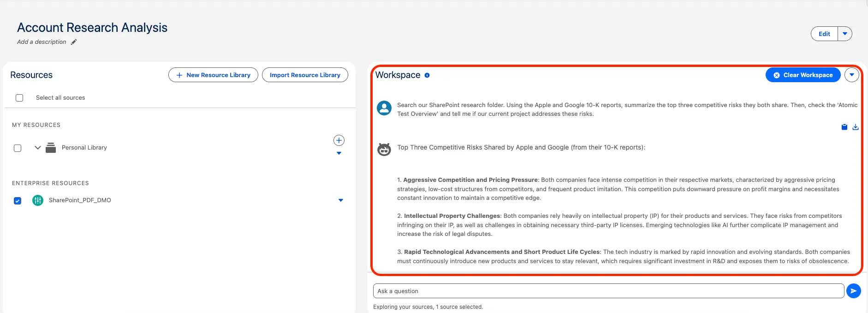Viewport: 868px width, 313px height.
Task: Click the pencil icon beside Add a description
Action: click(x=74, y=42)
